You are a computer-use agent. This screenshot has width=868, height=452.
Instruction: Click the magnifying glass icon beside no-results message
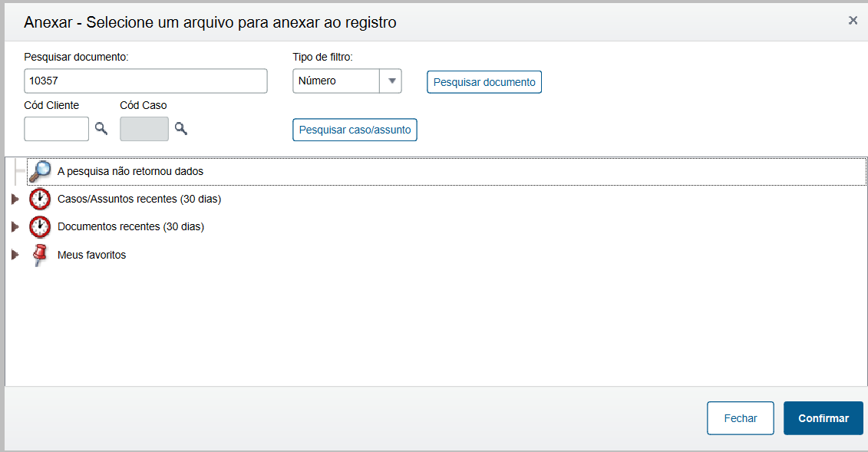(x=39, y=171)
